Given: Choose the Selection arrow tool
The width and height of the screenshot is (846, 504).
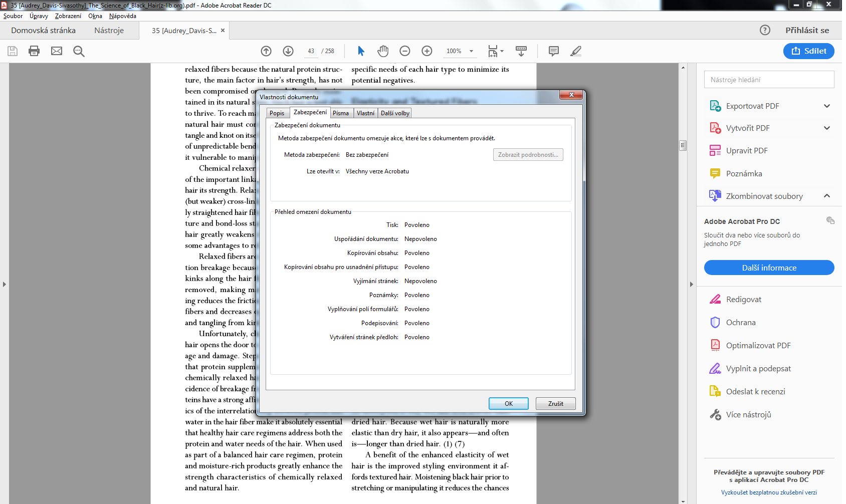Looking at the screenshot, I should pyautogui.click(x=361, y=51).
